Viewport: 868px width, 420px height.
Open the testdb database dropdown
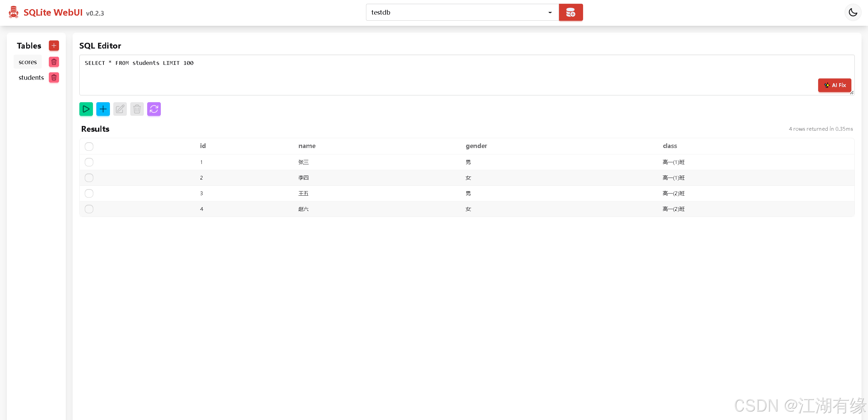pyautogui.click(x=462, y=13)
